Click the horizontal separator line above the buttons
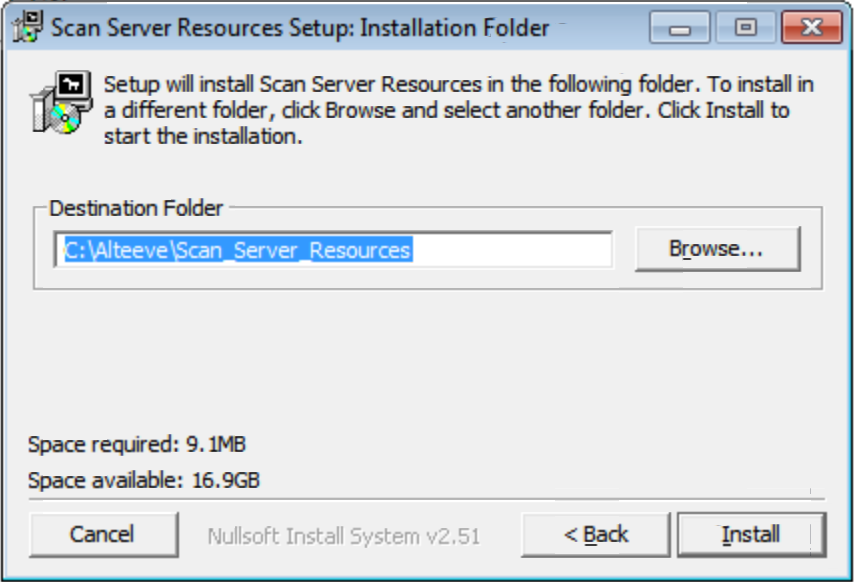 (427, 499)
